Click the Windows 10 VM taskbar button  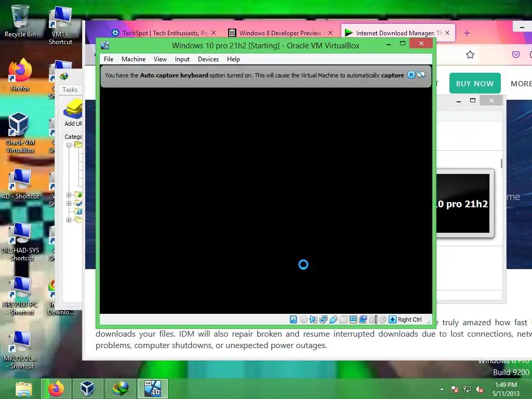(x=152, y=389)
